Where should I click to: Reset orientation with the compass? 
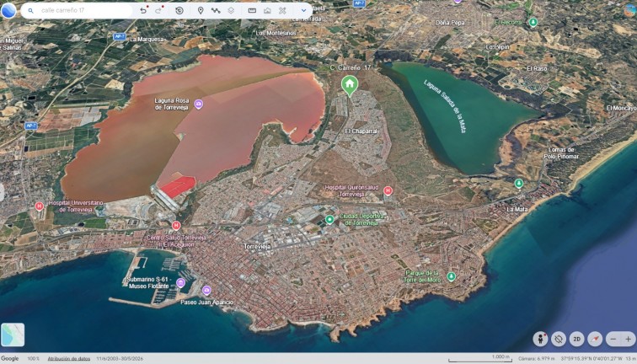click(x=595, y=339)
